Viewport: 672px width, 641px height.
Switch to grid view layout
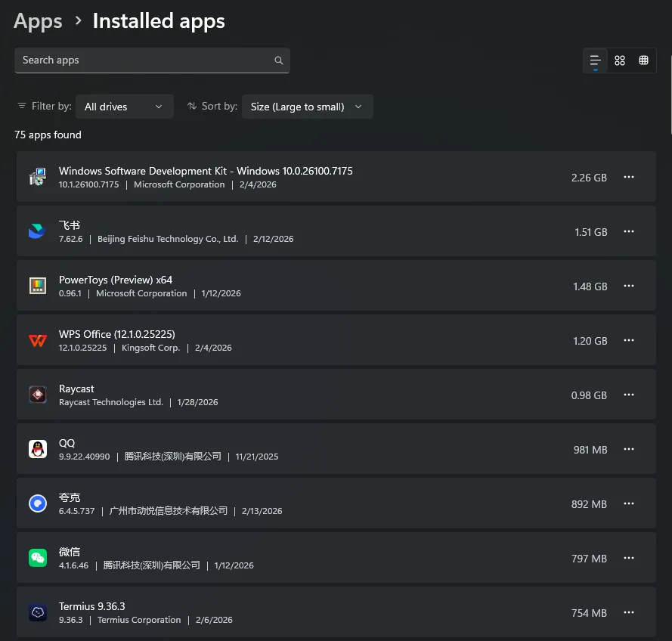pyautogui.click(x=620, y=60)
